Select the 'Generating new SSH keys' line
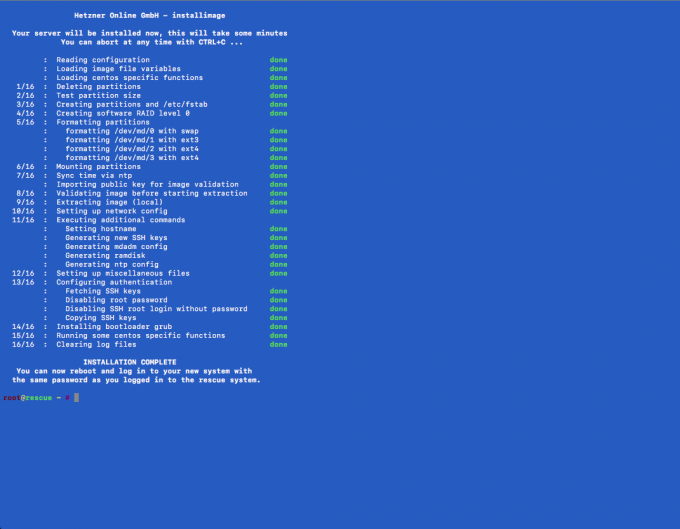 (x=116, y=238)
